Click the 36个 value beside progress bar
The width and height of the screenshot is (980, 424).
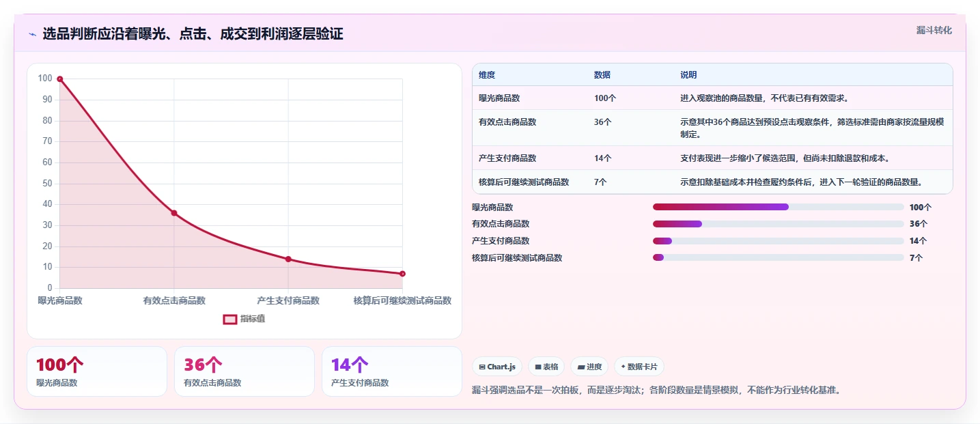click(x=919, y=224)
